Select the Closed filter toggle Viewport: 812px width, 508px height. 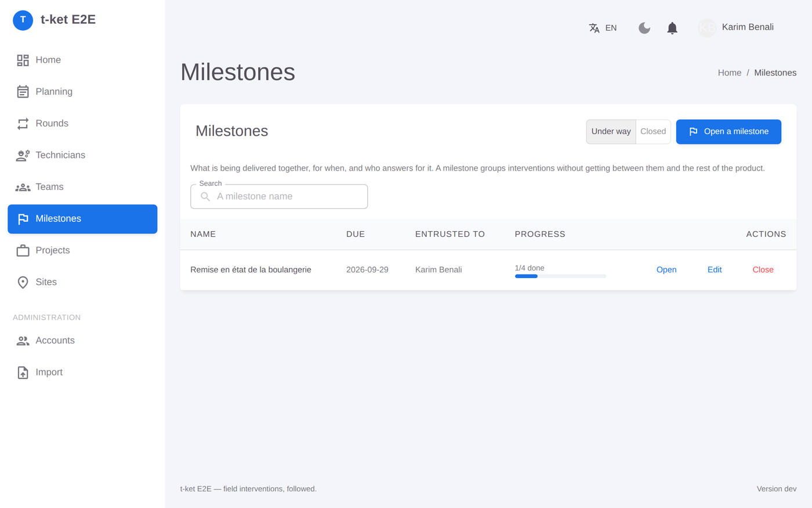point(653,132)
